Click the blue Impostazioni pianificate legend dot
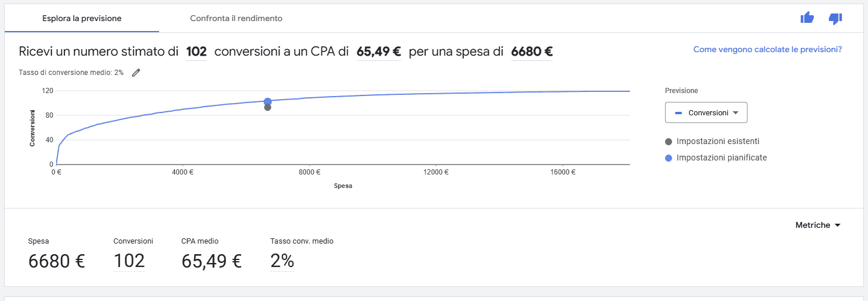Image resolution: width=868 pixels, height=301 pixels. point(669,158)
